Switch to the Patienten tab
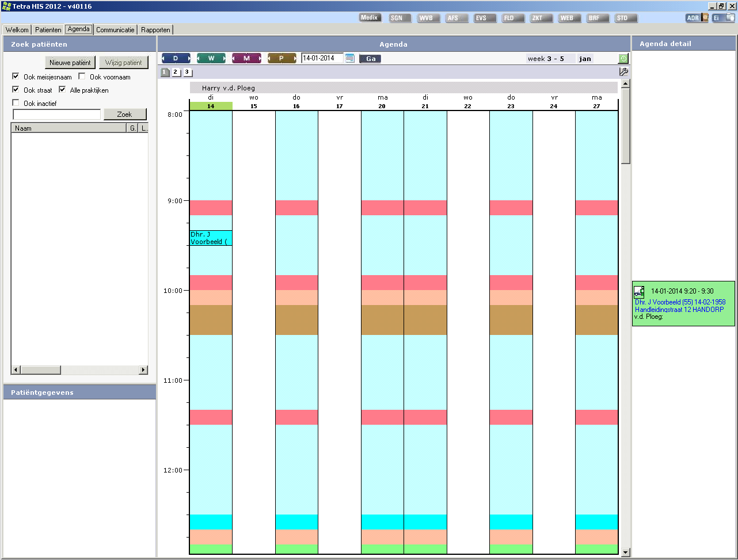 (48, 29)
